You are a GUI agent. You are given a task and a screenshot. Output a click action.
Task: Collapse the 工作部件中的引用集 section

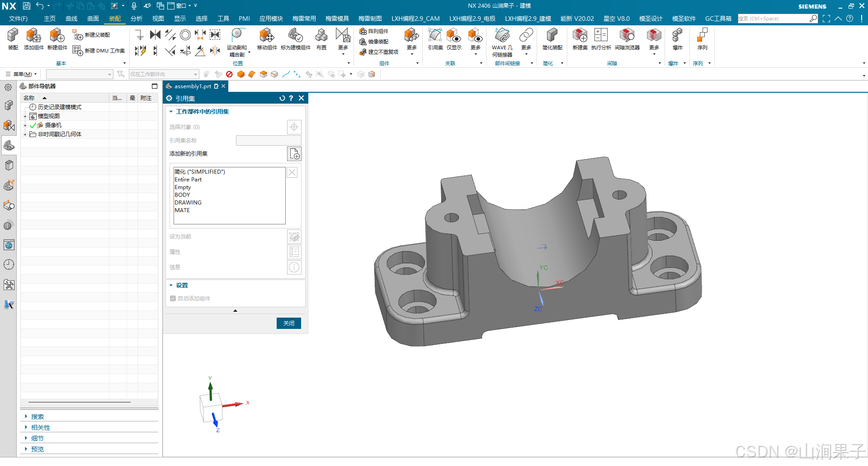[171, 111]
